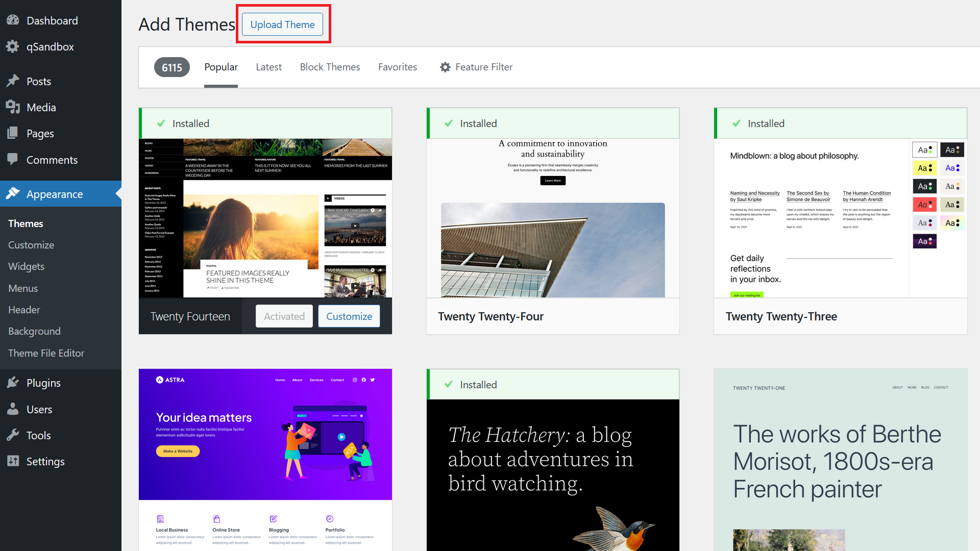The width and height of the screenshot is (980, 551).
Task: Click the Twenty Twenty-Three theme name
Action: pyautogui.click(x=781, y=316)
